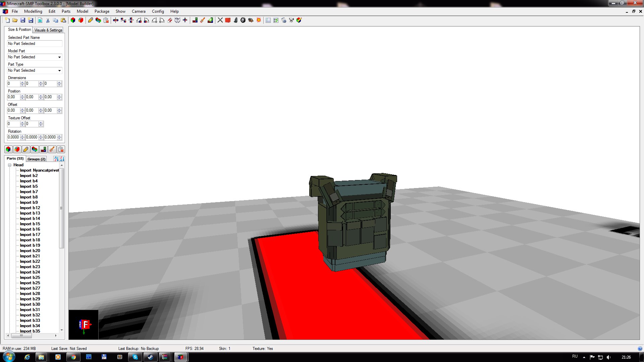Add a box part using top toolbar cube icon
644x362 pixels.
(73, 20)
